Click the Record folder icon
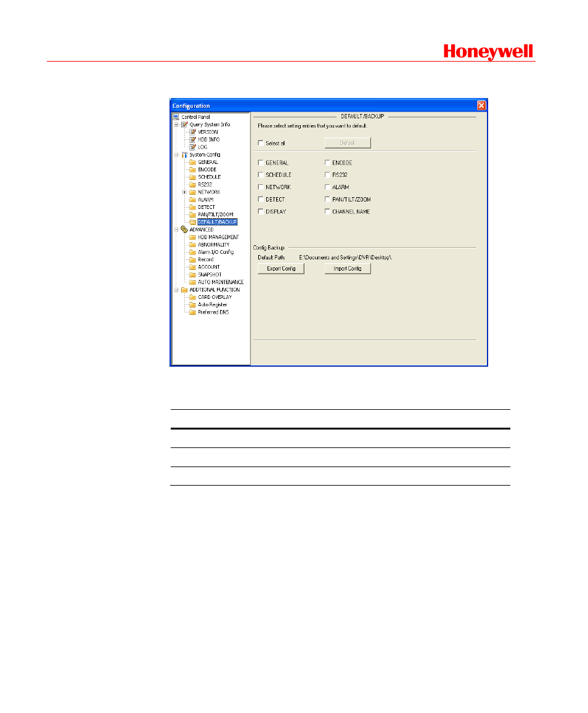This screenshot has width=588, height=713. point(193,259)
